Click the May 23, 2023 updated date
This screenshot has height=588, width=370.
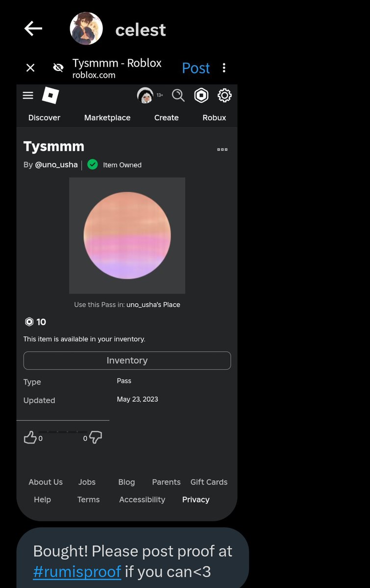tap(137, 399)
